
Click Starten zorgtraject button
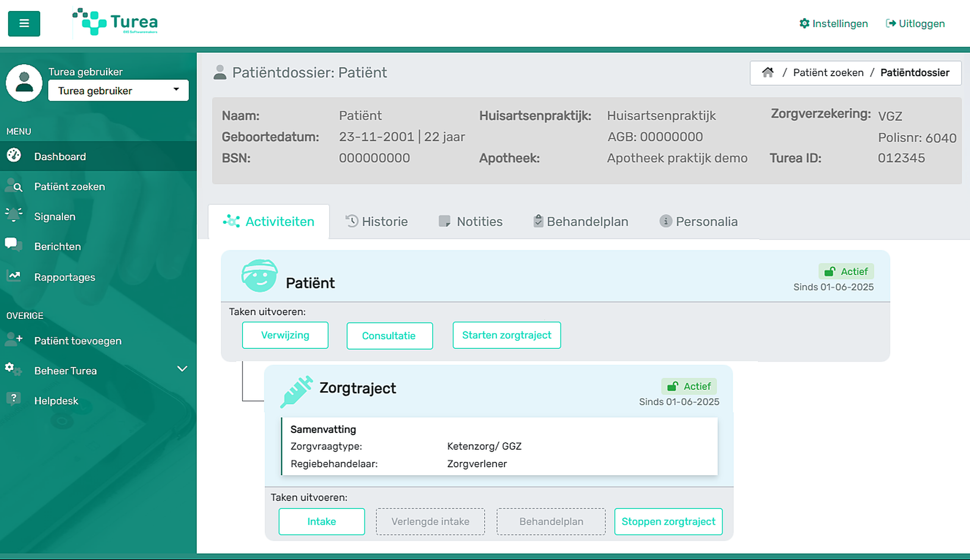(x=506, y=335)
